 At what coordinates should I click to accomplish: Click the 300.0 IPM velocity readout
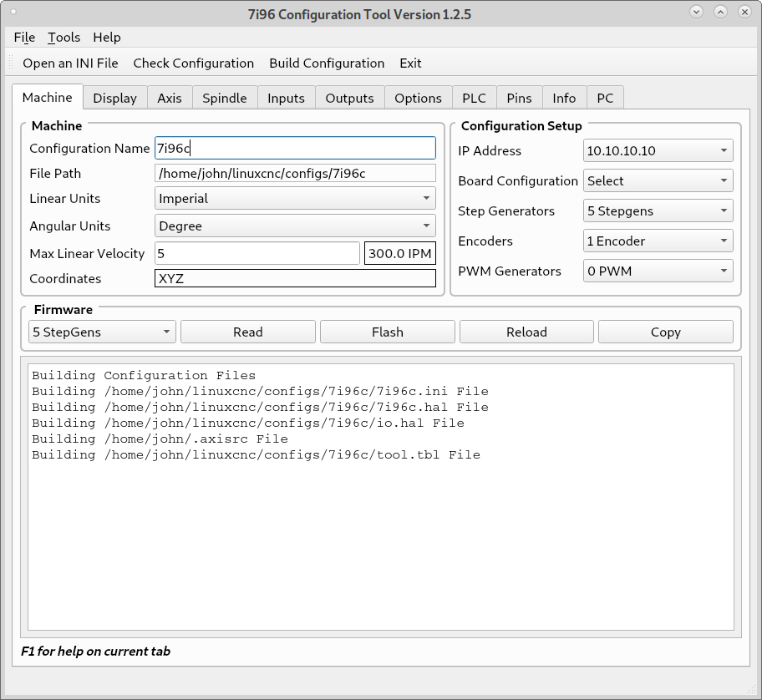tap(400, 254)
